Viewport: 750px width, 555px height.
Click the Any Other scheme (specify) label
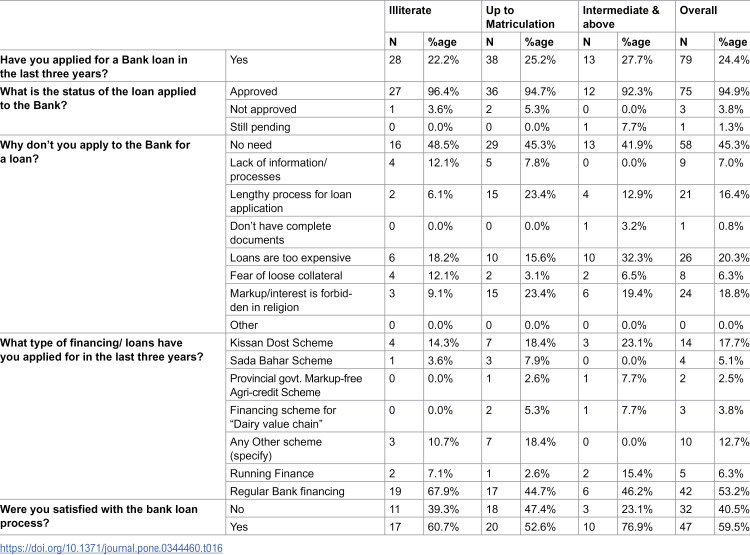pyautogui.click(x=276, y=448)
